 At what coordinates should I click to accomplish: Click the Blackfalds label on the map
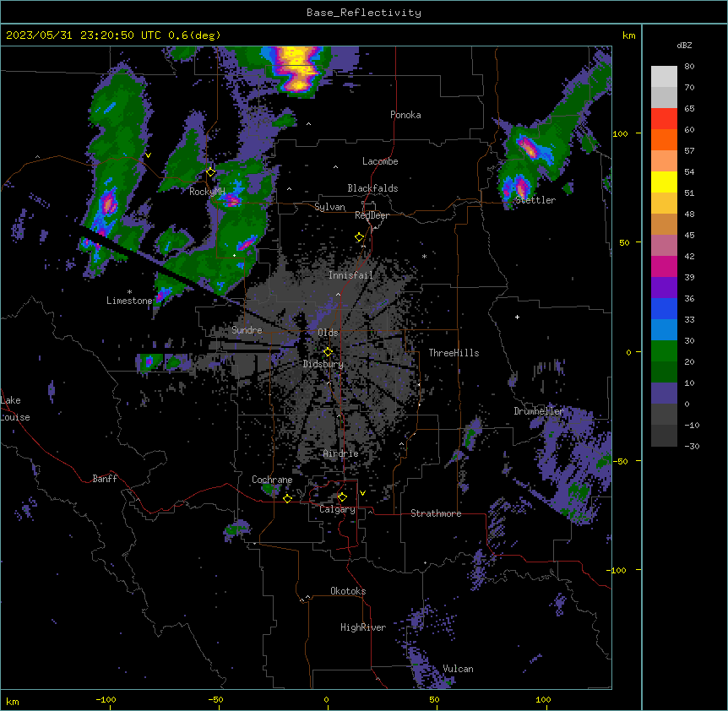372,188
